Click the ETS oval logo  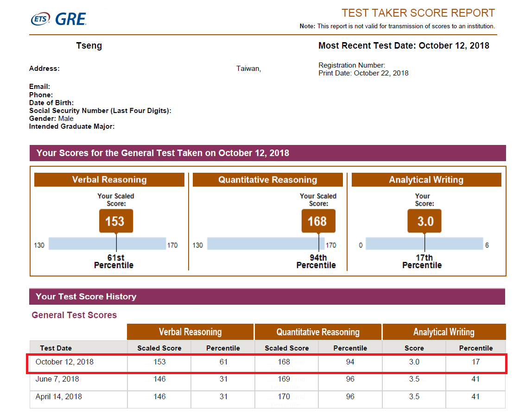tap(40, 19)
